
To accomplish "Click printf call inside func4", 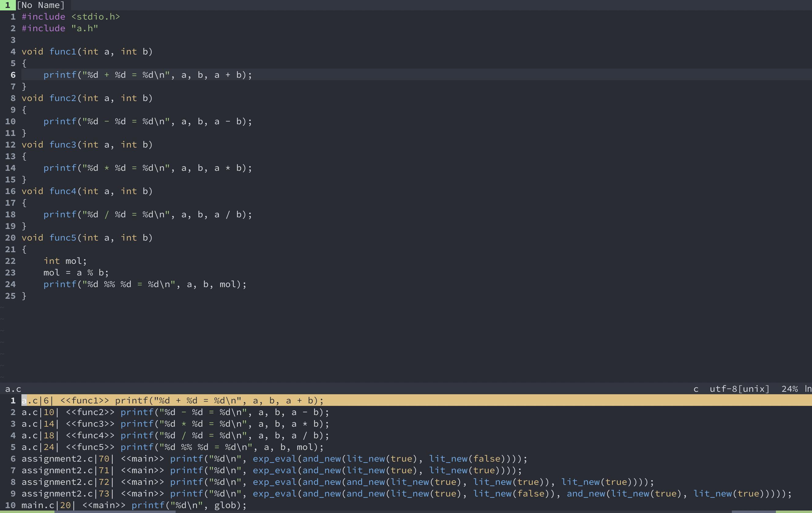I will click(x=60, y=215).
